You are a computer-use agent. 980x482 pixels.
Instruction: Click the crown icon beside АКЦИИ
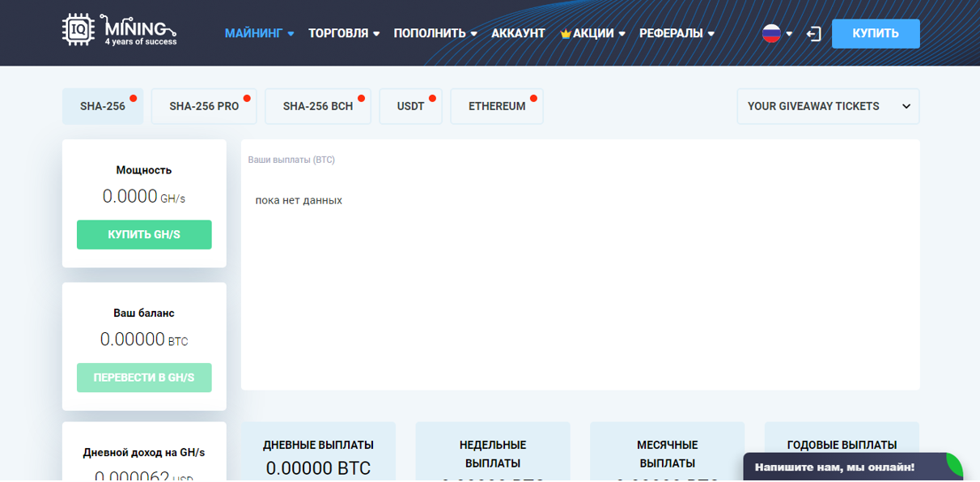click(566, 34)
